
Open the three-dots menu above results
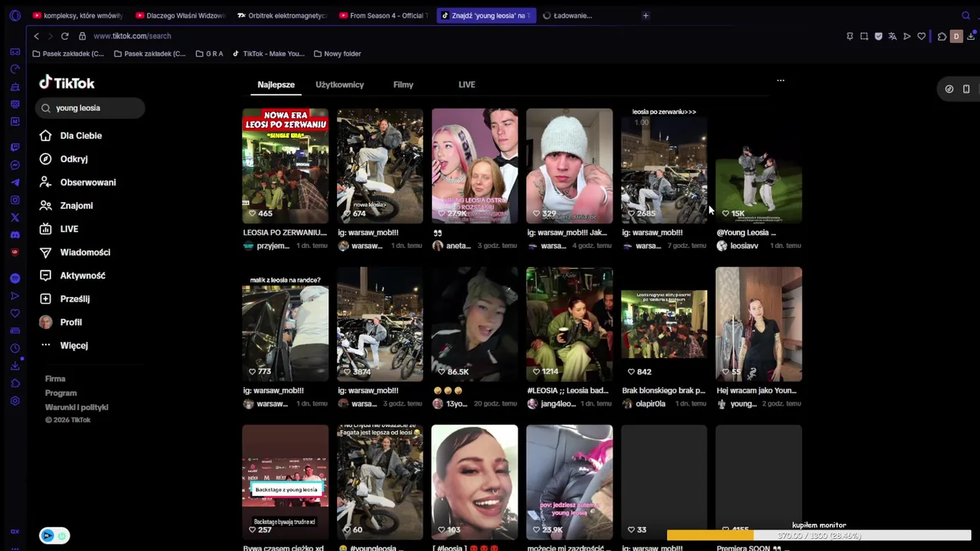(780, 80)
